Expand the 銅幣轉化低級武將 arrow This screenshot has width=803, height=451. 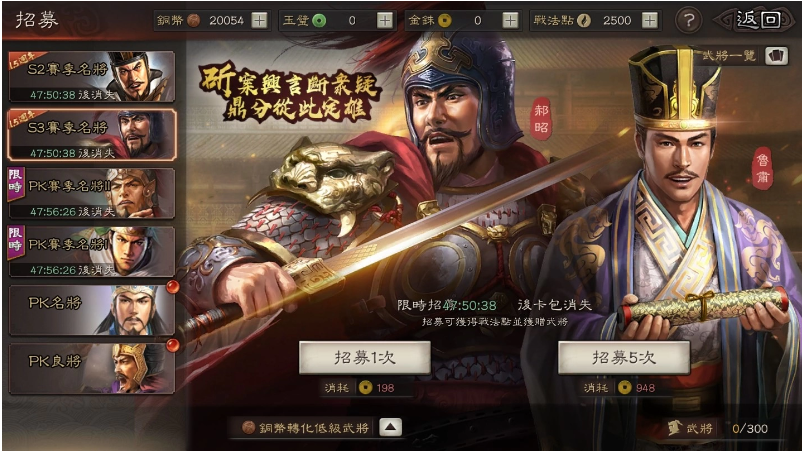point(390,427)
